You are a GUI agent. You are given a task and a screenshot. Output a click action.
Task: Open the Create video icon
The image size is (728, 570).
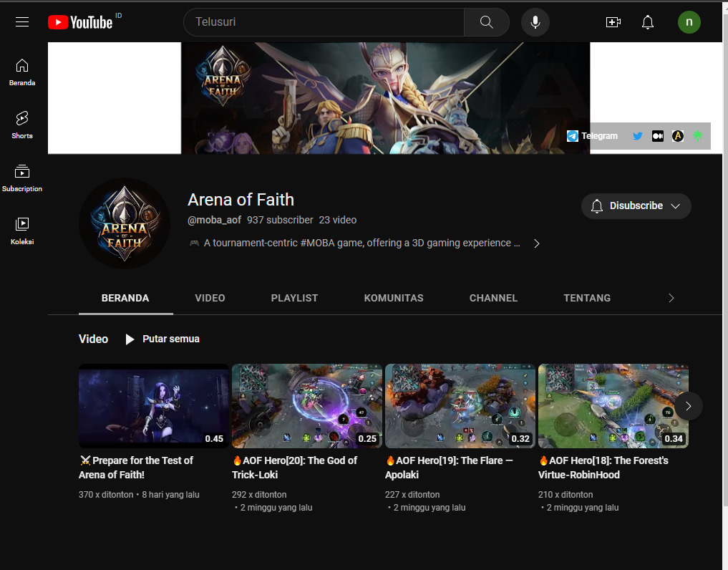pyautogui.click(x=613, y=21)
